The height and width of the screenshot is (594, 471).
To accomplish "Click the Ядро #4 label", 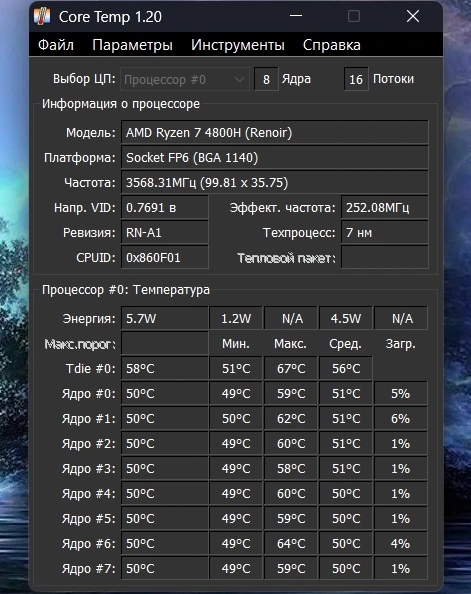I will point(88,494).
